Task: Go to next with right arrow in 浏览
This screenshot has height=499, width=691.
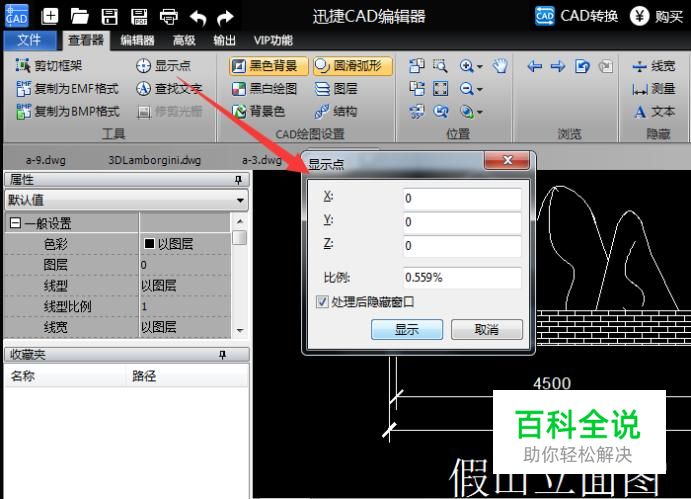Action: click(558, 66)
